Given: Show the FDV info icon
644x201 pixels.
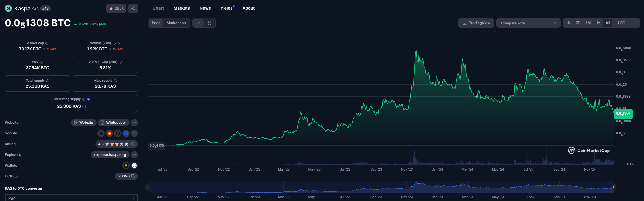Looking at the screenshot, I should (x=41, y=62).
